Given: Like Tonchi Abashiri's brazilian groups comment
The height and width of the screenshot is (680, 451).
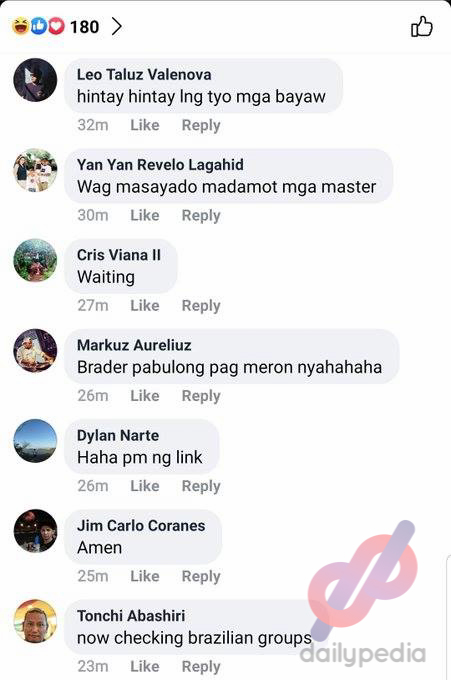Looking at the screenshot, I should click(x=145, y=666).
